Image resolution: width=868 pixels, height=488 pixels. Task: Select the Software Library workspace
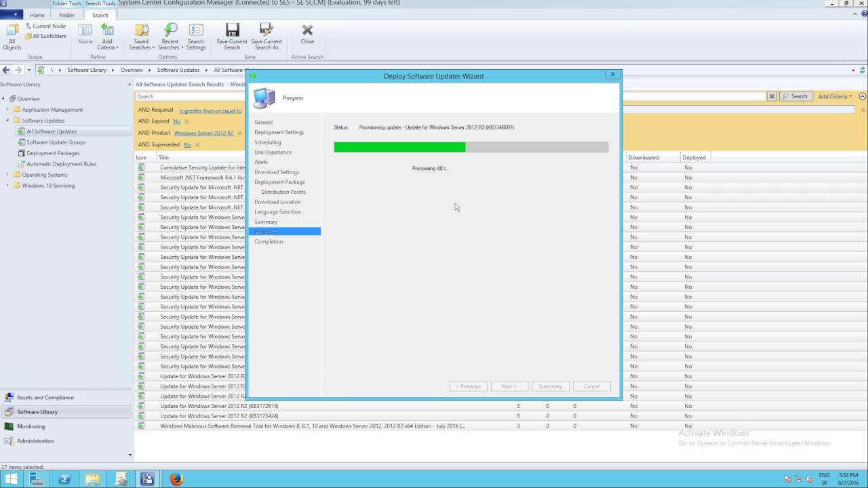[x=66, y=412]
